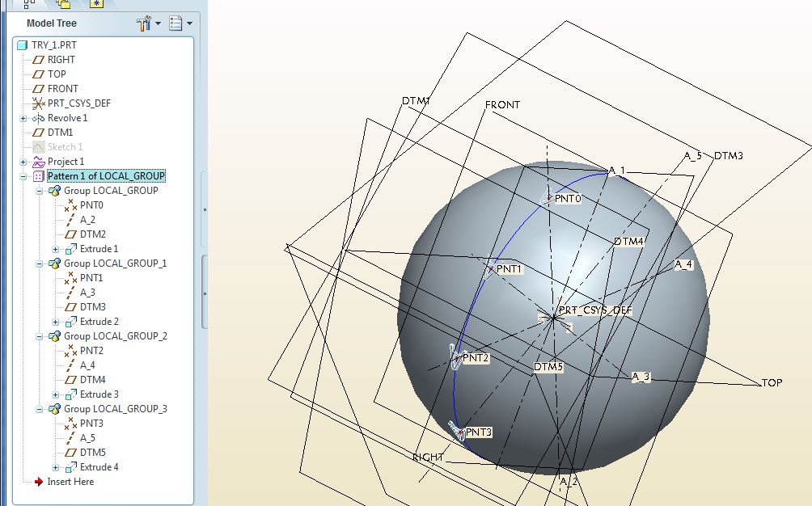Pick the TOP plane label in viewport
This screenshot has width=812, height=506.
click(x=772, y=383)
